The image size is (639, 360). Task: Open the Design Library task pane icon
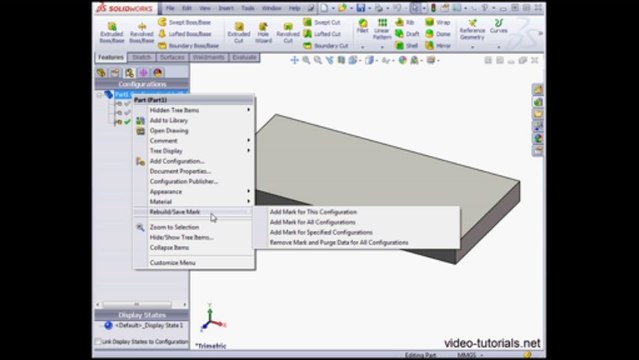[538, 102]
